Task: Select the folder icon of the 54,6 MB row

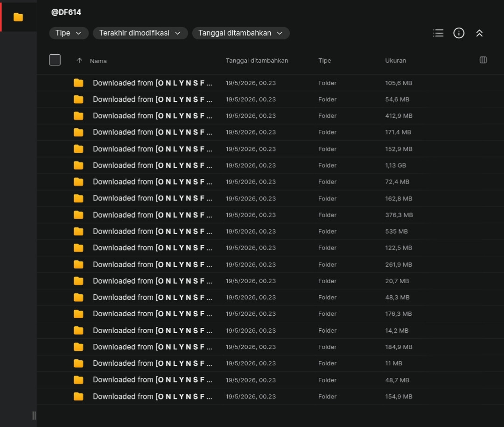Action: coord(78,100)
